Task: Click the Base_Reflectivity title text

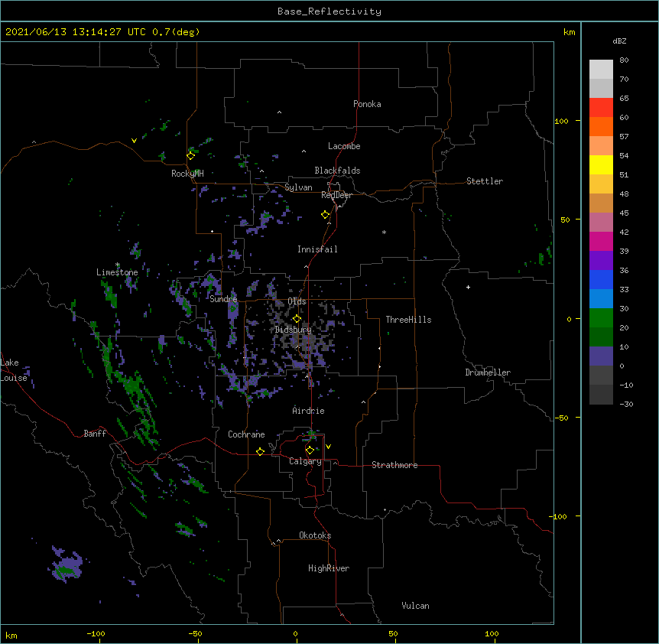Action: [329, 11]
